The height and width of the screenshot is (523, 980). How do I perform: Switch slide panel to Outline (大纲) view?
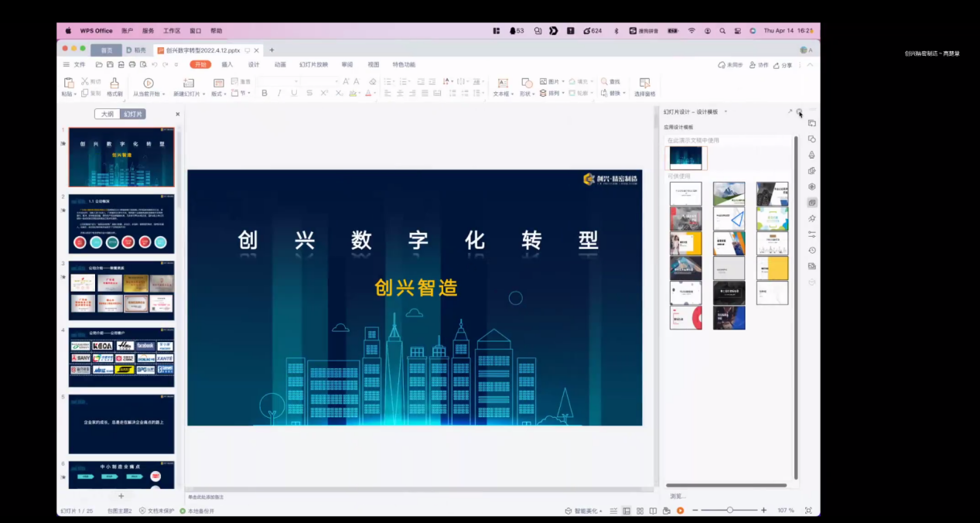point(108,114)
